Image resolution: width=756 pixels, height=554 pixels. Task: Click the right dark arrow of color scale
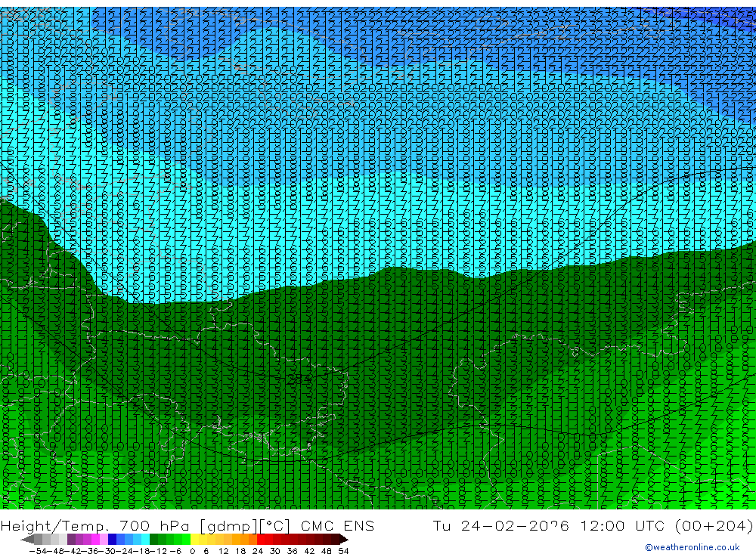[344, 540]
